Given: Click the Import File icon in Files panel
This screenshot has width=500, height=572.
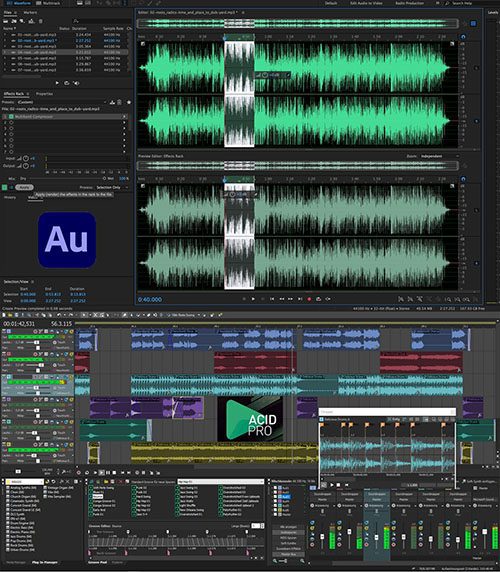Looking at the screenshot, I should (14, 21).
